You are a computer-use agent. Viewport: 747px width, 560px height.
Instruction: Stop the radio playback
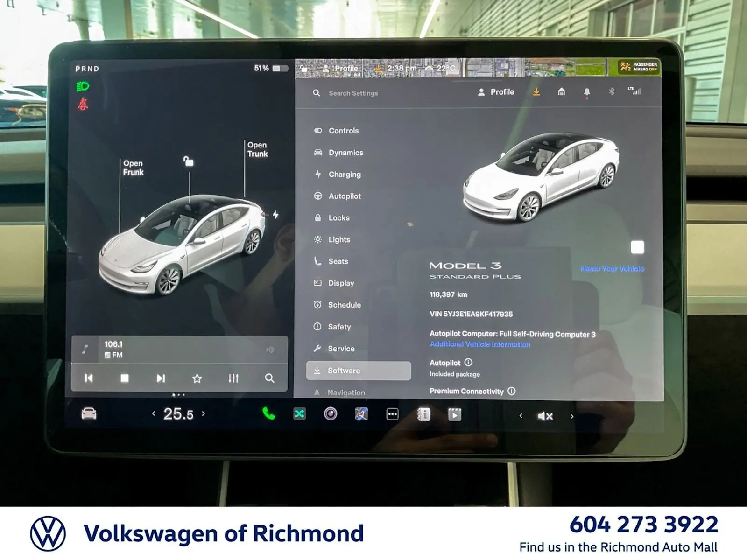click(125, 378)
